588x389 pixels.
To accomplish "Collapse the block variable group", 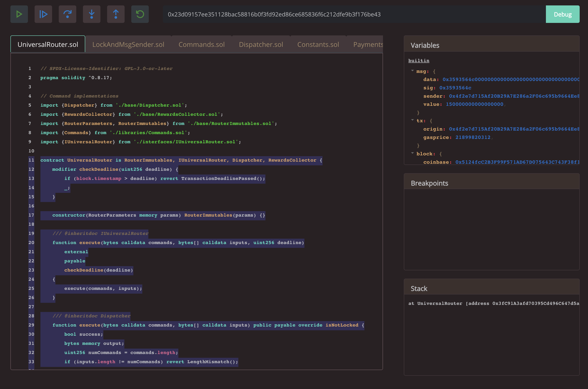I will [x=412, y=153].
